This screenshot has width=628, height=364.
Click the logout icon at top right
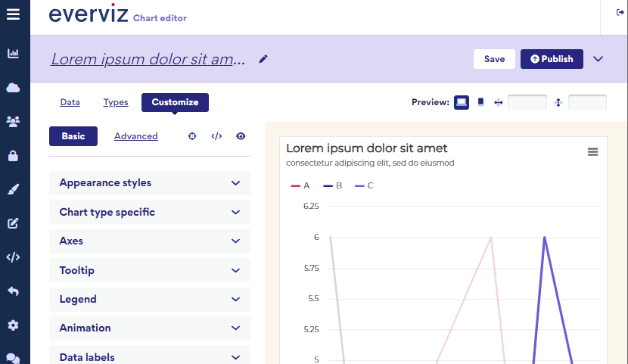click(x=620, y=12)
